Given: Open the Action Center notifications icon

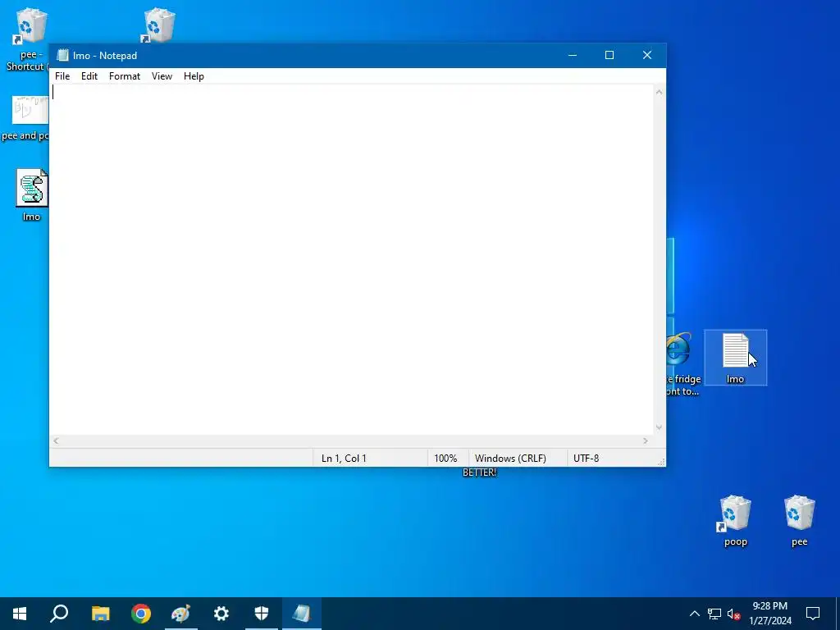Looking at the screenshot, I should [813, 614].
